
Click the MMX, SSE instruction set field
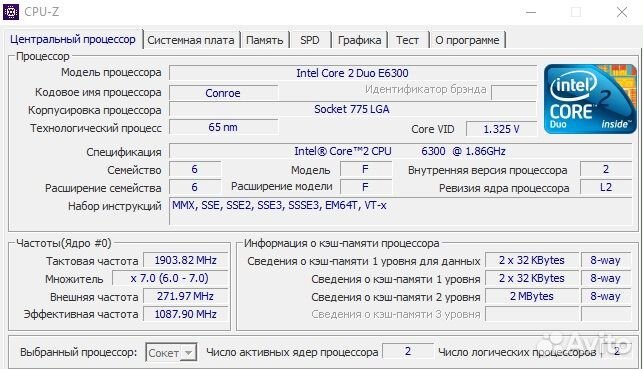[x=400, y=211]
